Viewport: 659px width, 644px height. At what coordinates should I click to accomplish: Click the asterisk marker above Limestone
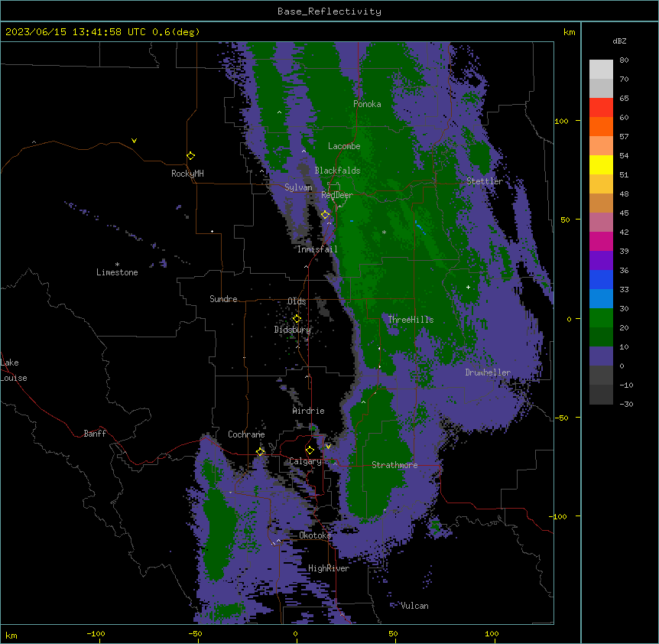[x=117, y=265]
